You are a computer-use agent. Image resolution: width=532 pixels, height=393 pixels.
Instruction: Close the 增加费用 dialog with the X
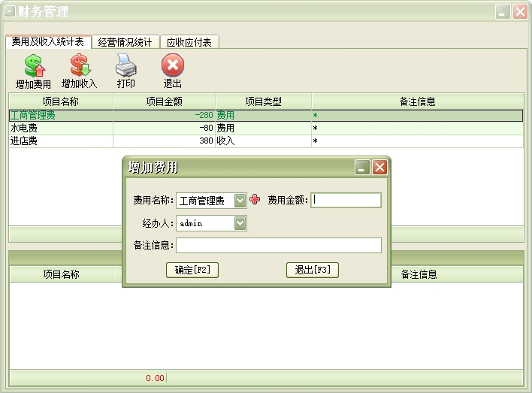click(379, 168)
